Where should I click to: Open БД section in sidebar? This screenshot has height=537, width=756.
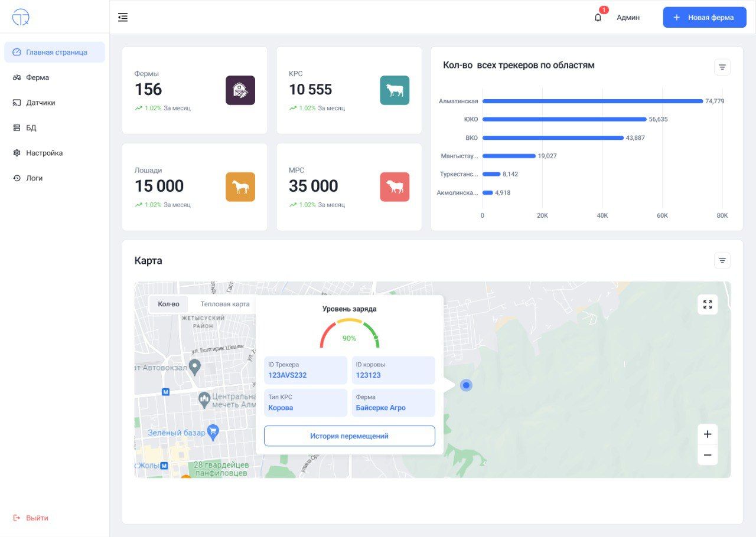54,127
